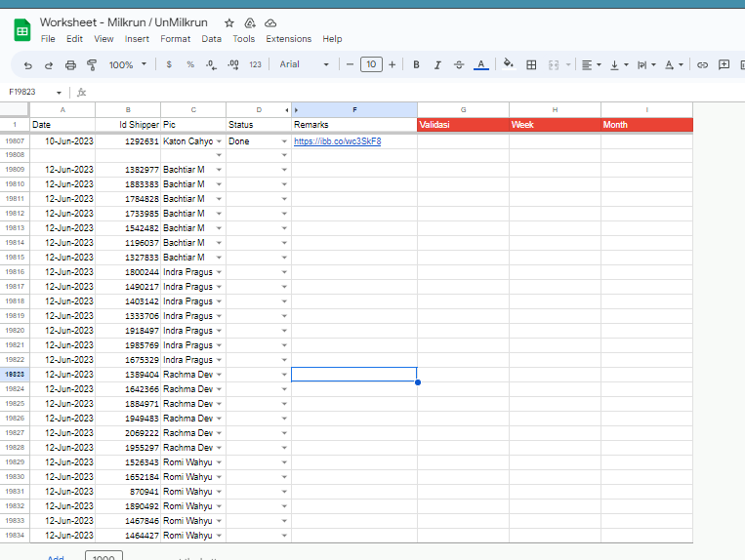The width and height of the screenshot is (745, 560).
Task: Open the Data menu
Action: [x=212, y=39]
